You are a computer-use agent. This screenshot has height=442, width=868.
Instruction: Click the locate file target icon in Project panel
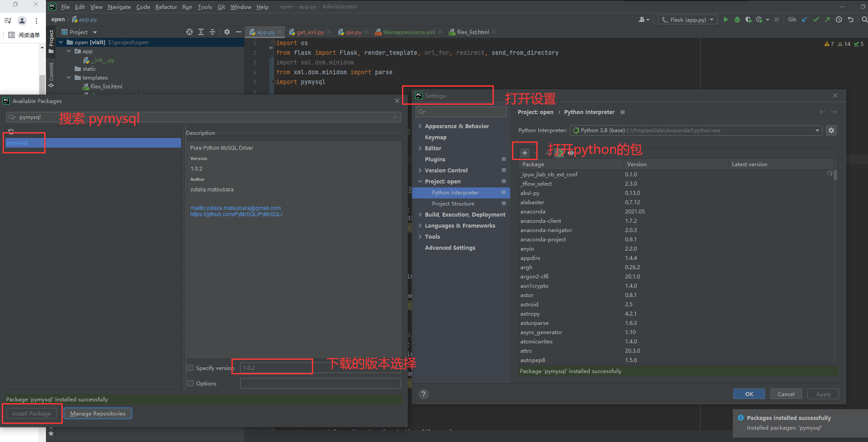(190, 32)
